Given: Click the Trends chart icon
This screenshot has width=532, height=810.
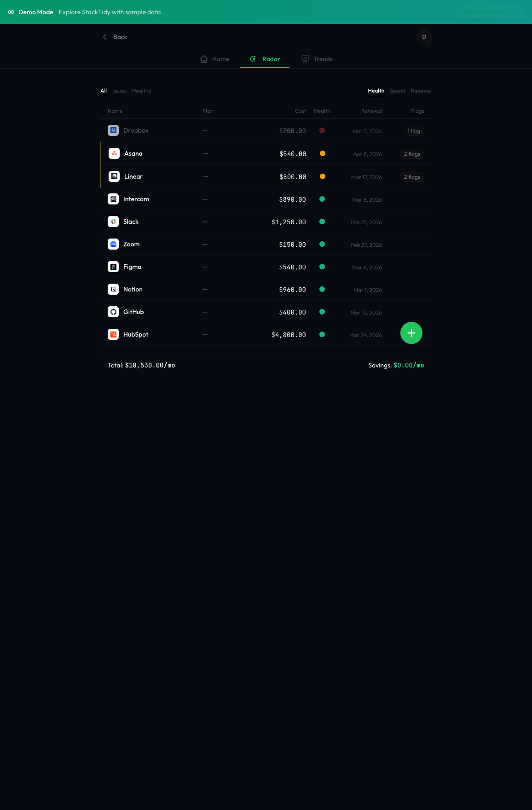Looking at the screenshot, I should pyautogui.click(x=305, y=59).
